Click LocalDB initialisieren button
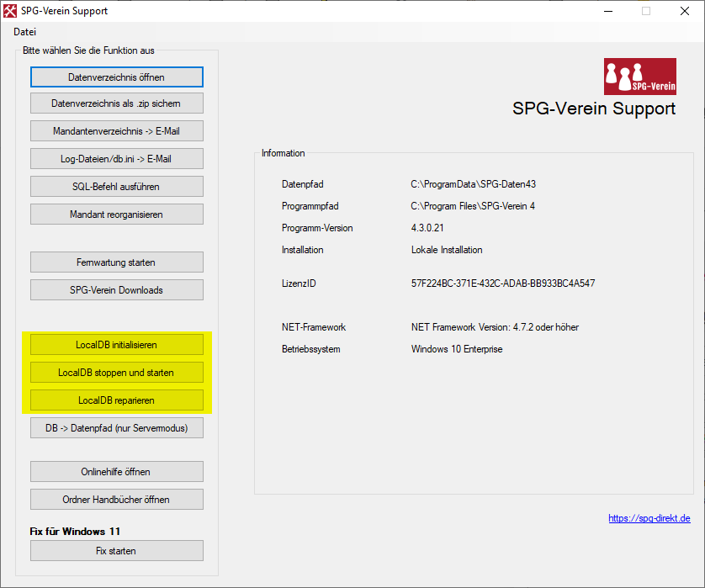 pos(116,345)
